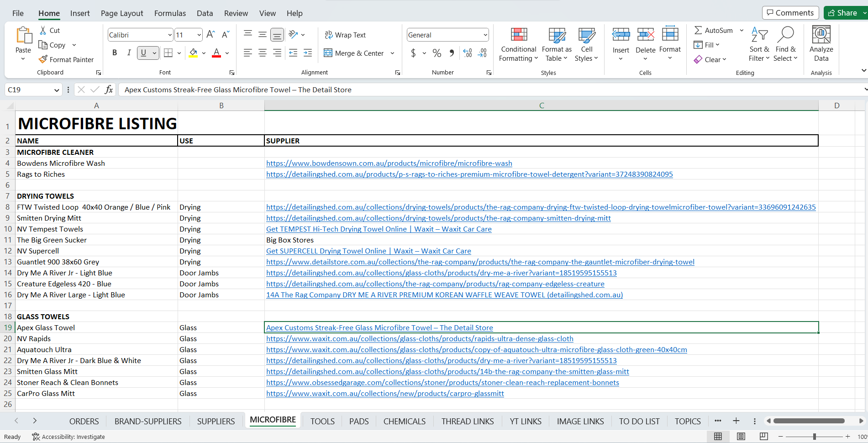Click the horizontal sheet scrollbar
The image size is (868, 443).
point(809,421)
